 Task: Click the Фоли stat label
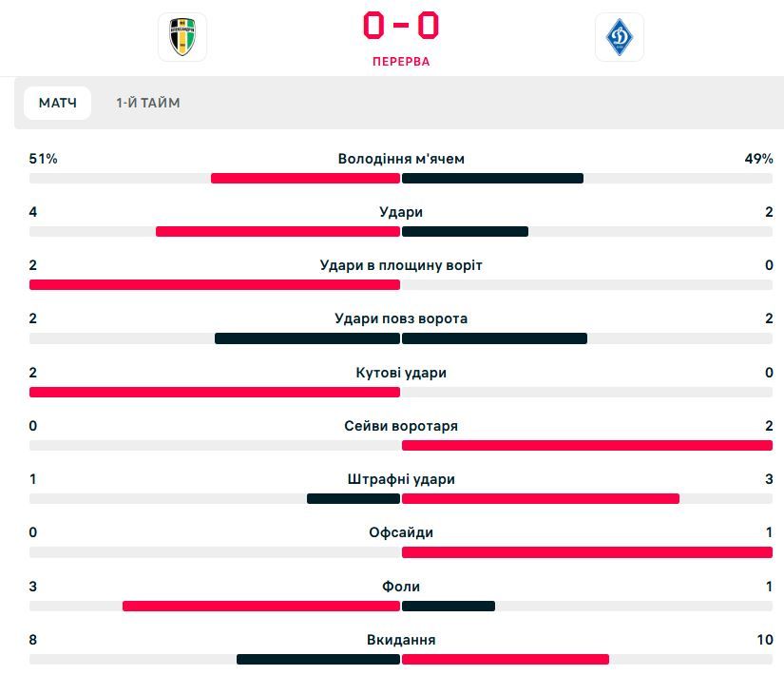pyautogui.click(x=401, y=587)
